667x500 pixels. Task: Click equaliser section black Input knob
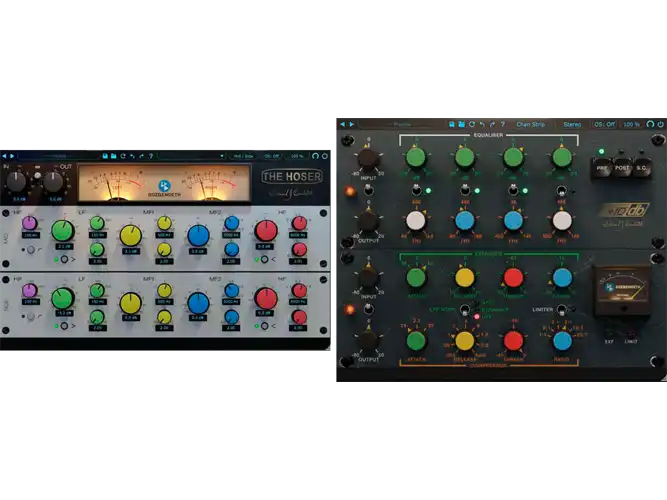(368, 158)
